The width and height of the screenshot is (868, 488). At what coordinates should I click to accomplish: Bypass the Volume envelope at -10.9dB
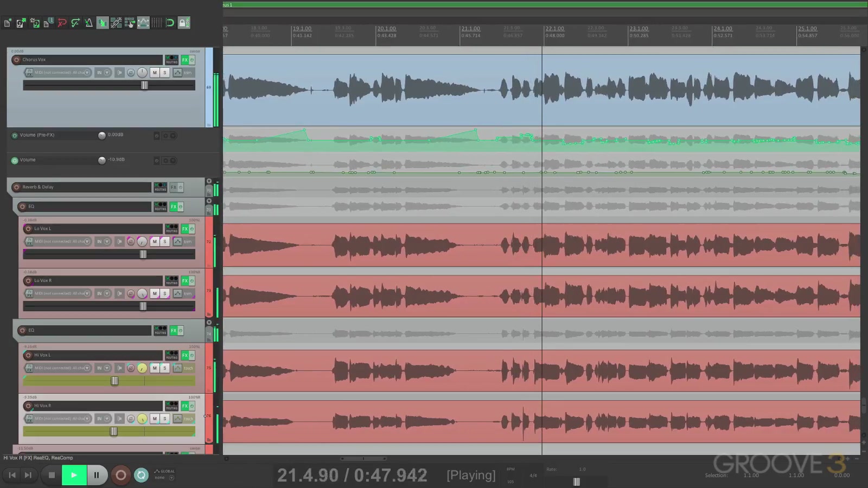pos(156,160)
